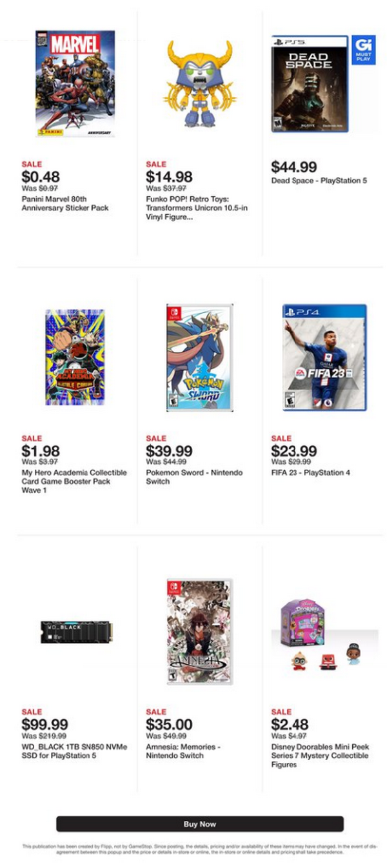Viewport: 387px width, 868px height.
Task: Click the $44.99 Dead Space price
Action: click(x=294, y=167)
